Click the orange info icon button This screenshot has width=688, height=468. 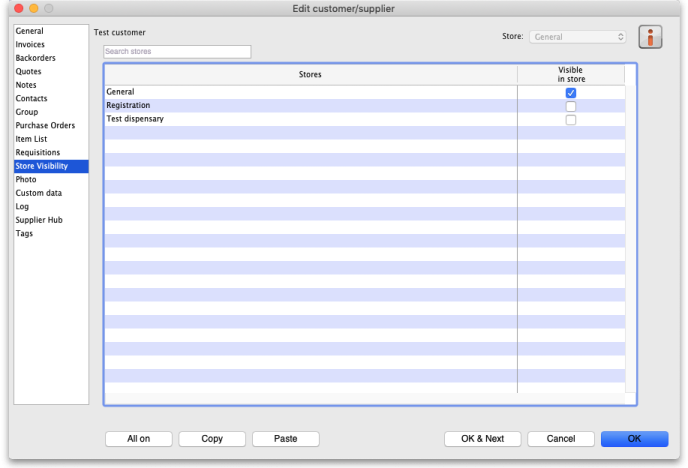pos(651,38)
